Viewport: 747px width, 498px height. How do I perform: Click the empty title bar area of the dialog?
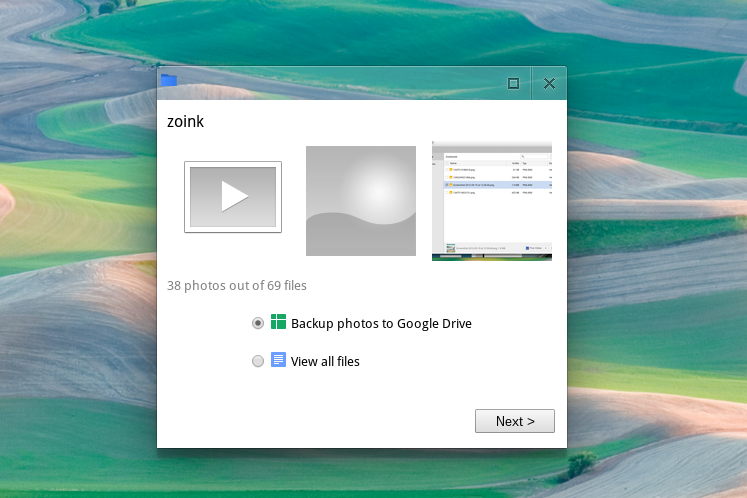(340, 83)
